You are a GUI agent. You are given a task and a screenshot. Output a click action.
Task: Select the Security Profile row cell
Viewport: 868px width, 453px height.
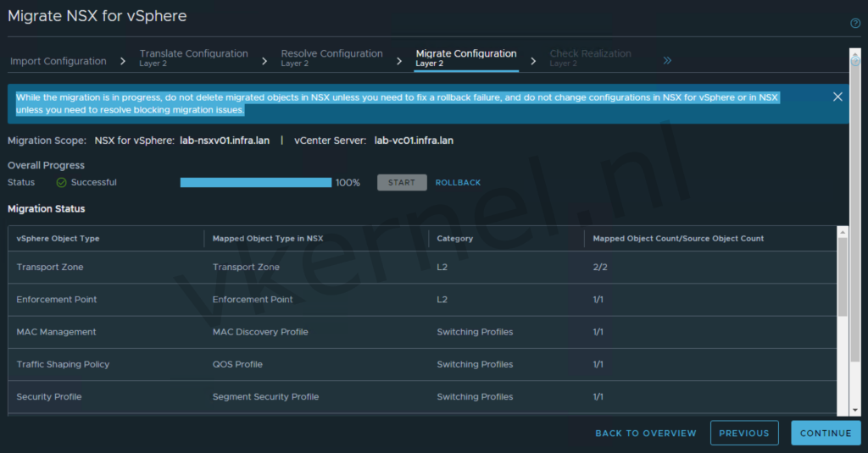(48, 396)
